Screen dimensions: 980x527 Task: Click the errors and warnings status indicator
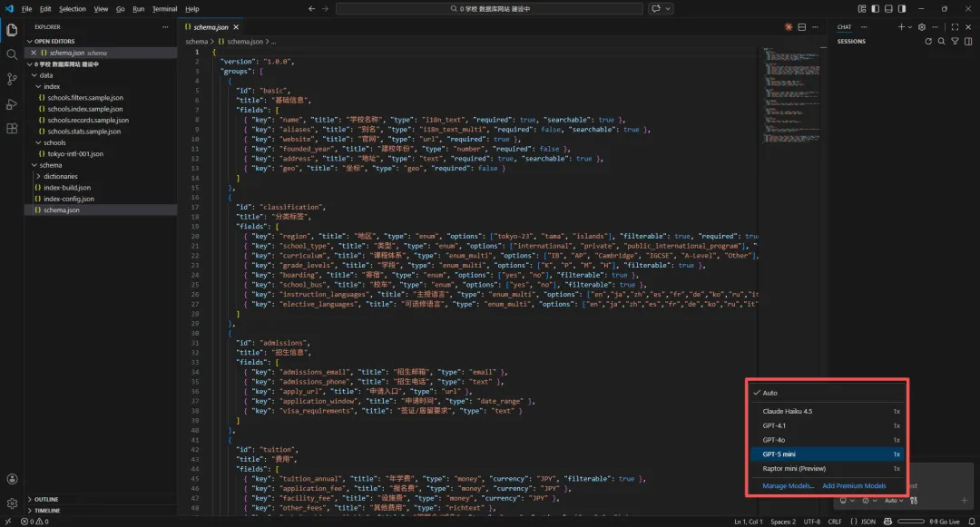point(34,522)
